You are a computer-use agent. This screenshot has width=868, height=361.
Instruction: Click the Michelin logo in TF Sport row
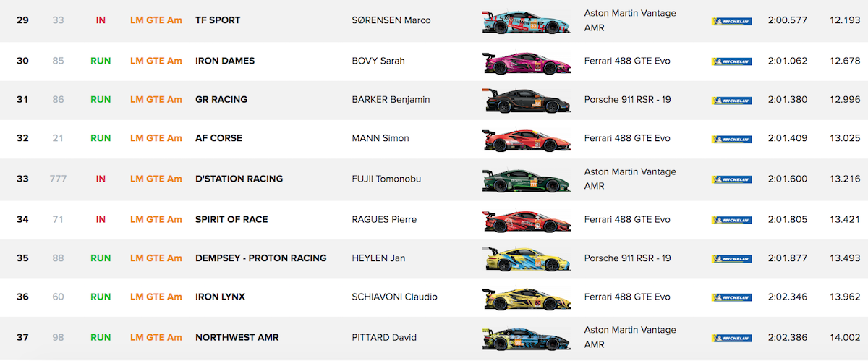731,21
